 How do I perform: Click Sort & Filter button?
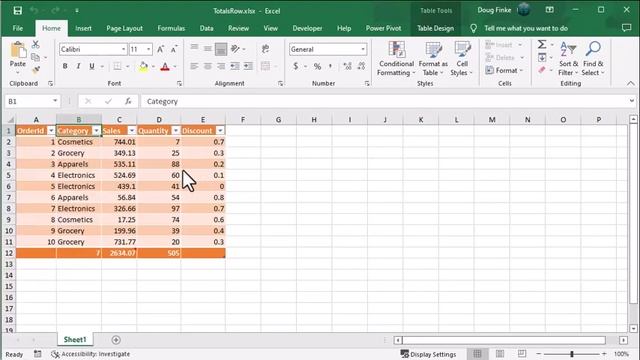[569, 59]
